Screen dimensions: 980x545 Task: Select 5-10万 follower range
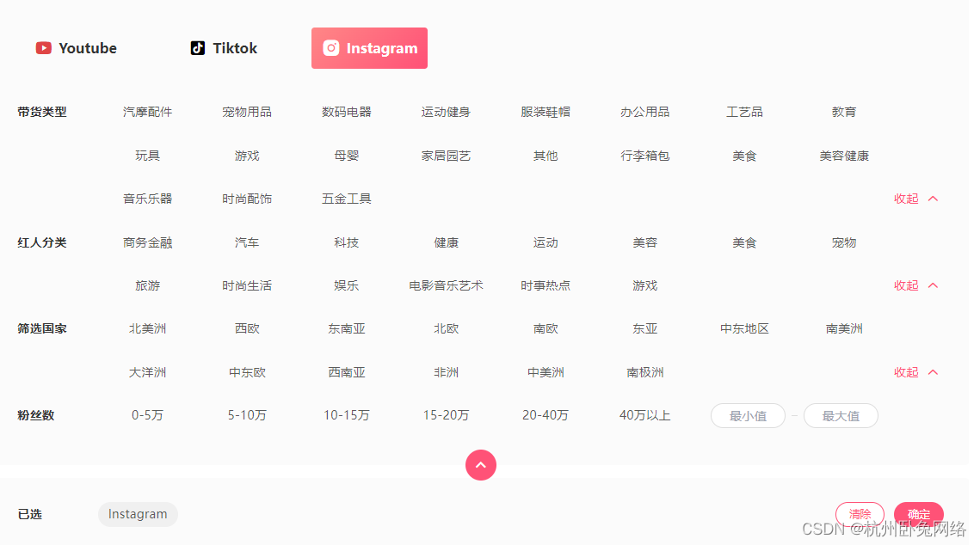tap(247, 415)
